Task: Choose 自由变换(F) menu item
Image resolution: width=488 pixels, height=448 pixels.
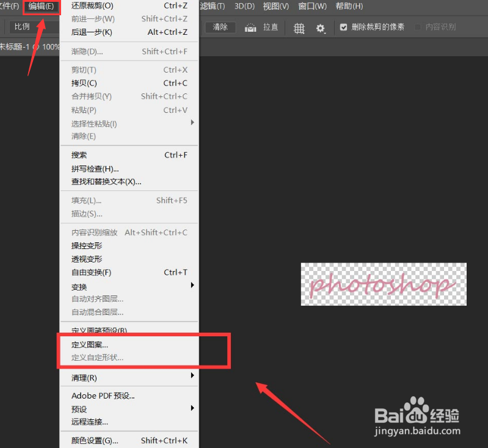Action: coord(129,272)
